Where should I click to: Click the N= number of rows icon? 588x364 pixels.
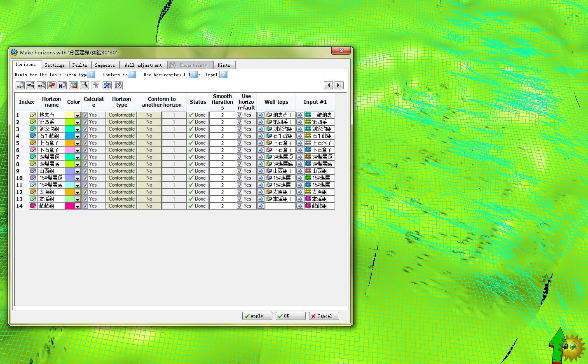pyautogui.click(x=62, y=85)
